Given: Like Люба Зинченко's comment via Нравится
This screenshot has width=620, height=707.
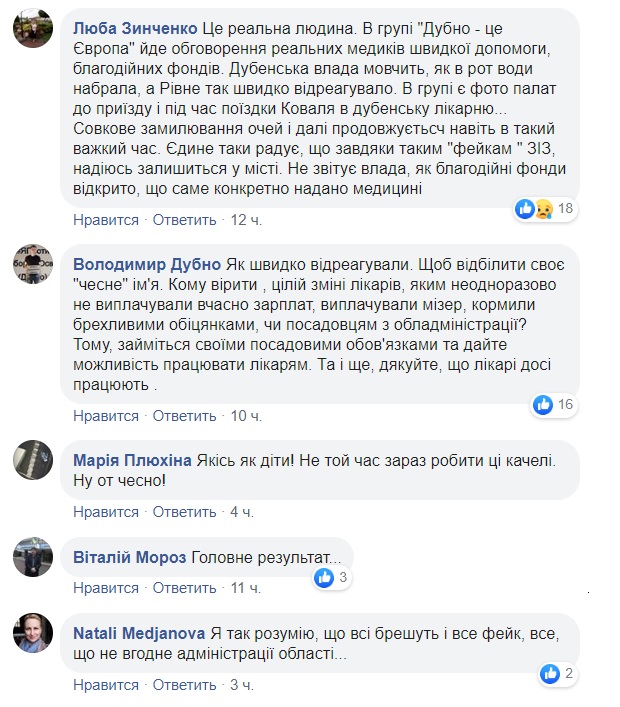Looking at the screenshot, I should click(x=106, y=219).
